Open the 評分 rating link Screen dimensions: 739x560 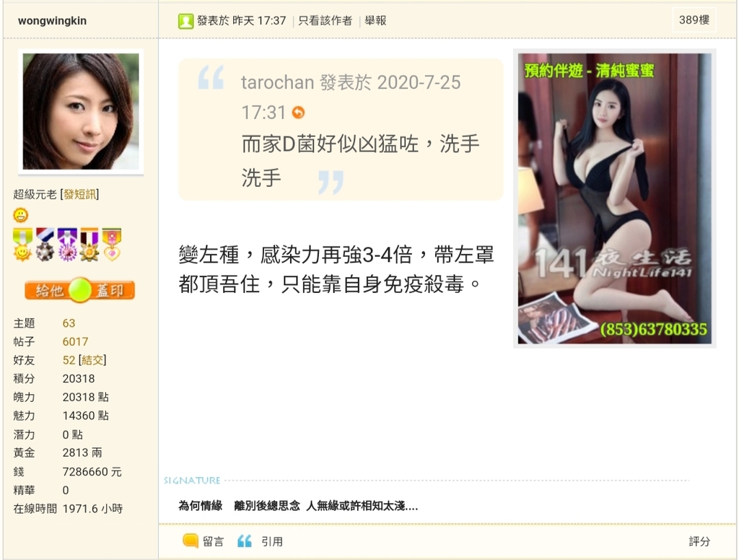(x=699, y=541)
